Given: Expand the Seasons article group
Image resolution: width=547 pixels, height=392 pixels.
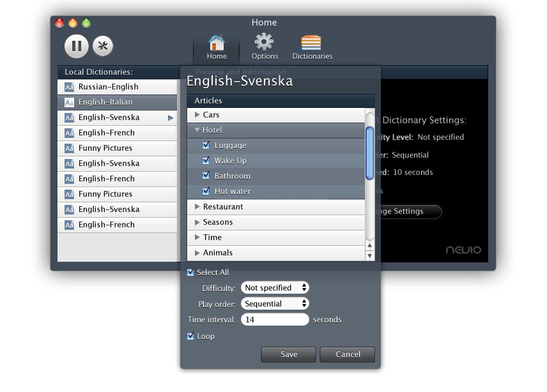Looking at the screenshot, I should point(197,222).
